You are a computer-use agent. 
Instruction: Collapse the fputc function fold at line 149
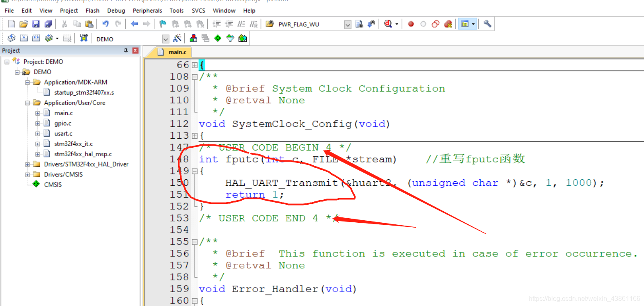tap(195, 171)
